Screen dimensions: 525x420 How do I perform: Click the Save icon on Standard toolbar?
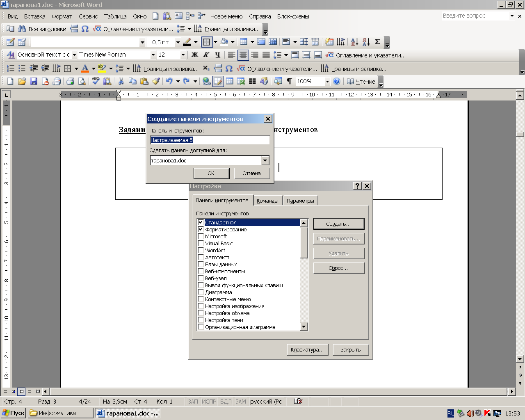pos(34,81)
